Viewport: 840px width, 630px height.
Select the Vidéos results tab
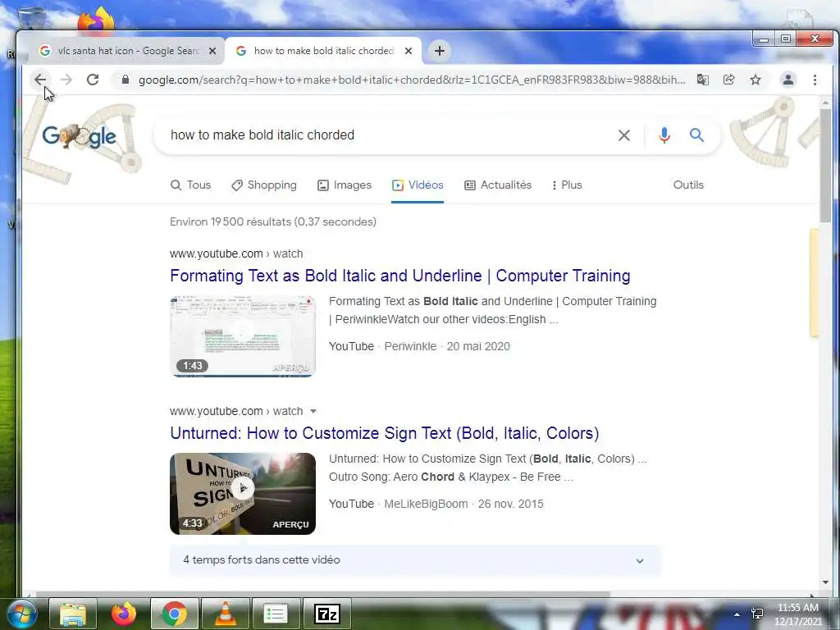coord(418,185)
